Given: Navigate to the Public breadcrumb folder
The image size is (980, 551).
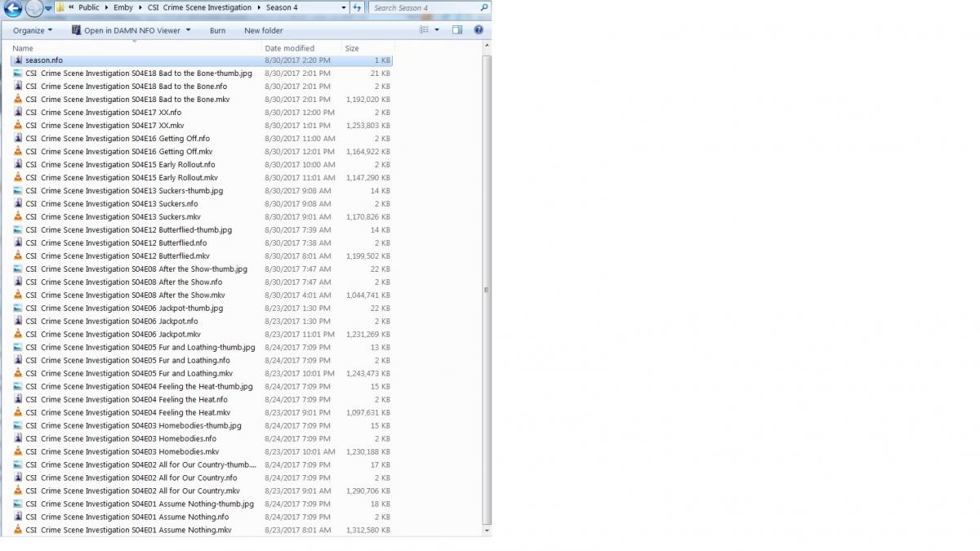Looking at the screenshot, I should tap(88, 7).
